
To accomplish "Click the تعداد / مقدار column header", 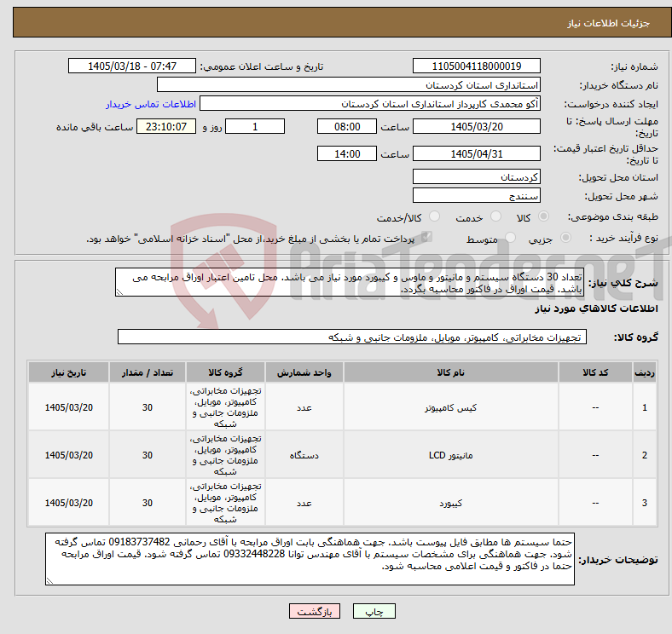I will 148,372.
